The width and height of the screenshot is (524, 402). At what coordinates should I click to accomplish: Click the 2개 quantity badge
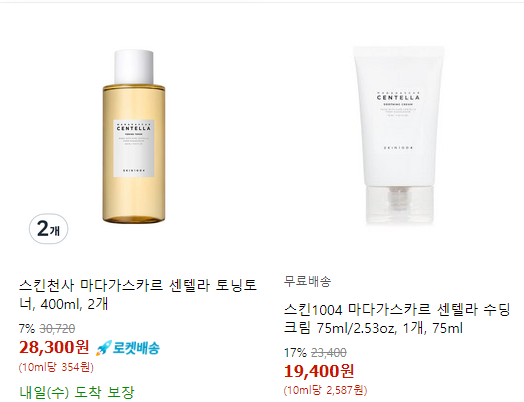coord(49,229)
